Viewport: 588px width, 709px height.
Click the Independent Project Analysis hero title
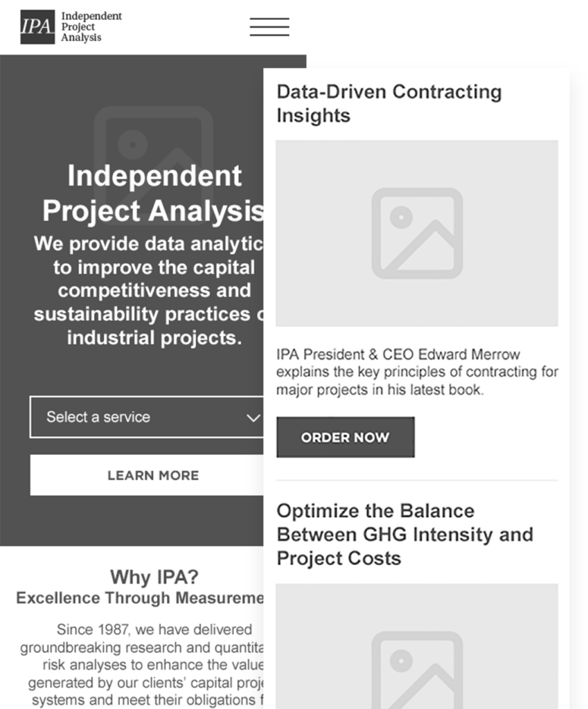pos(153,193)
